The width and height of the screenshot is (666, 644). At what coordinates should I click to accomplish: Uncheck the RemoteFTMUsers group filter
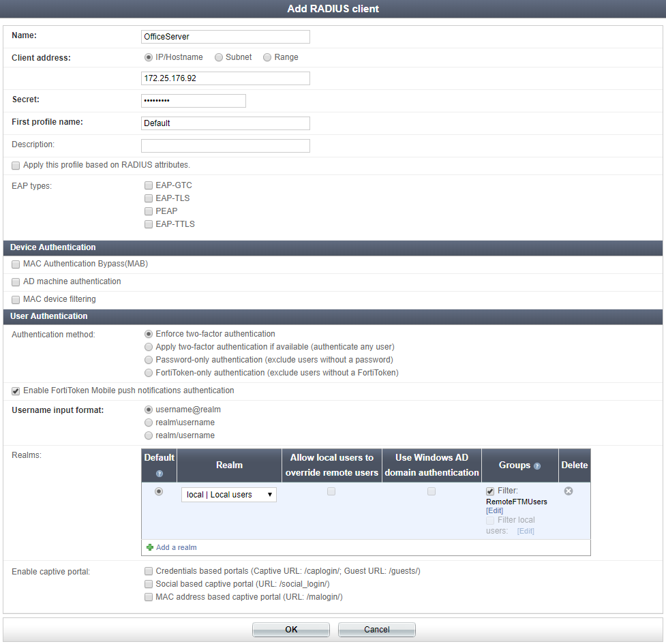coord(490,491)
